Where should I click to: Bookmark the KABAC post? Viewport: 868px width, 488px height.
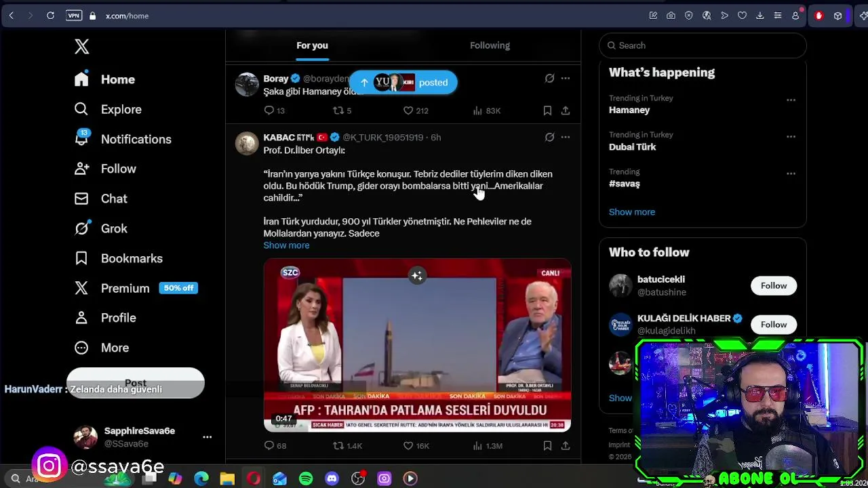(x=547, y=446)
